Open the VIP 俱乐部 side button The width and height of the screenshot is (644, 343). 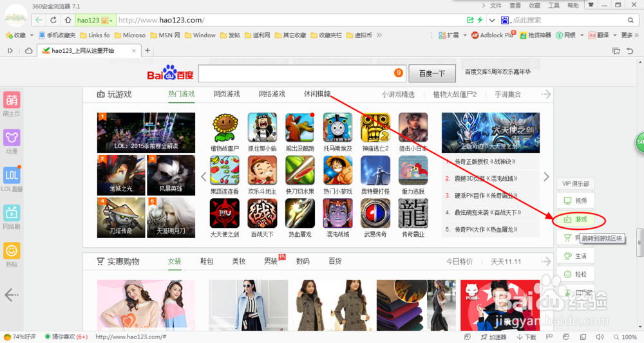[576, 183]
